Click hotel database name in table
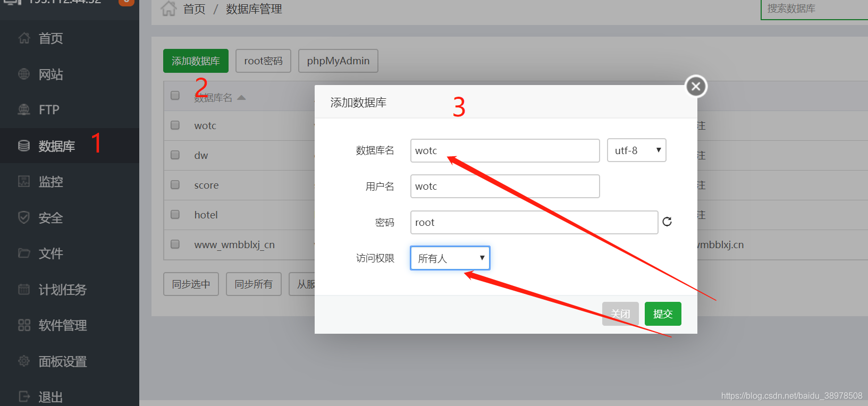868x406 pixels. click(x=206, y=215)
